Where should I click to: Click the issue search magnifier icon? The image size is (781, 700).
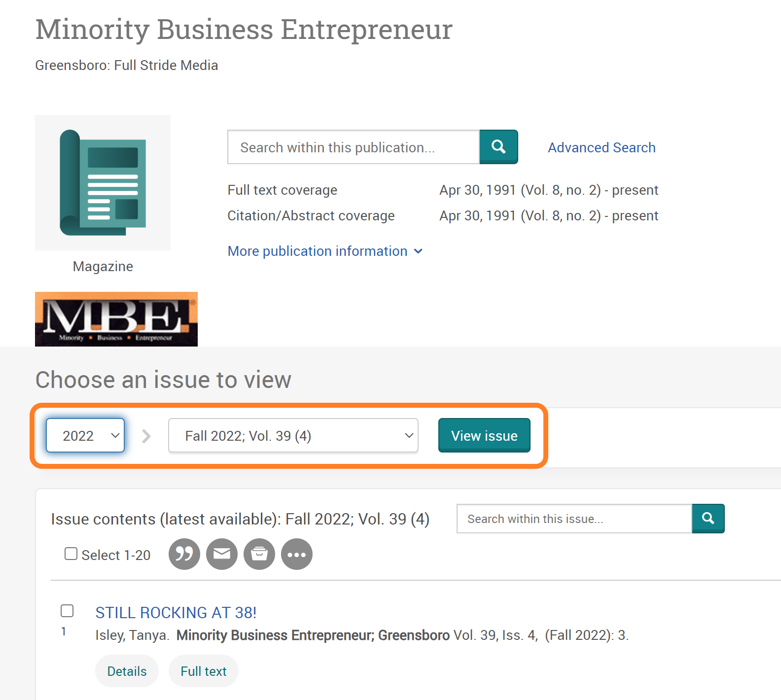click(708, 518)
